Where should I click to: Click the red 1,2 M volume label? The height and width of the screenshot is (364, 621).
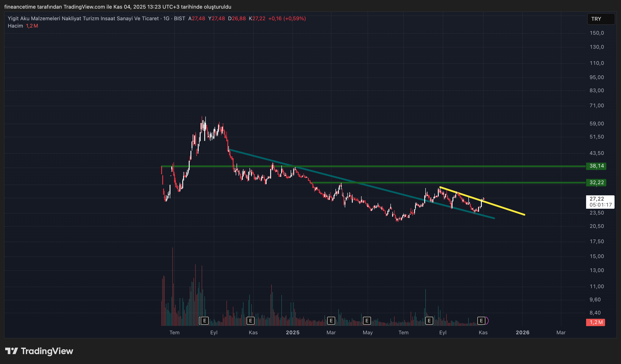click(596, 322)
